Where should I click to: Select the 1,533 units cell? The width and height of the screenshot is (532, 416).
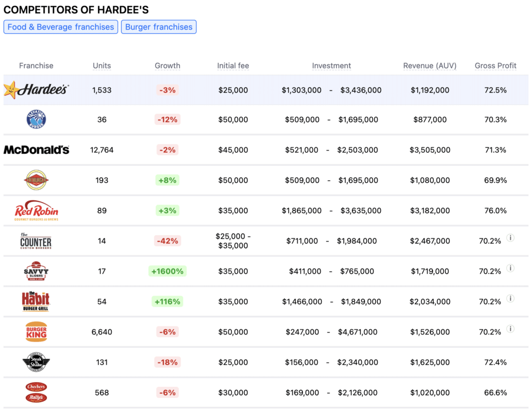pyautogui.click(x=102, y=90)
